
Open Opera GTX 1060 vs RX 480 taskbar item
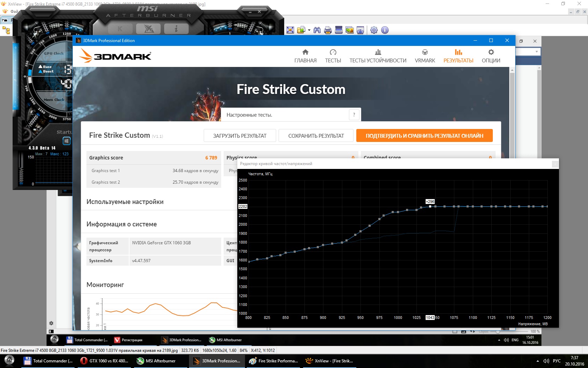(x=105, y=361)
